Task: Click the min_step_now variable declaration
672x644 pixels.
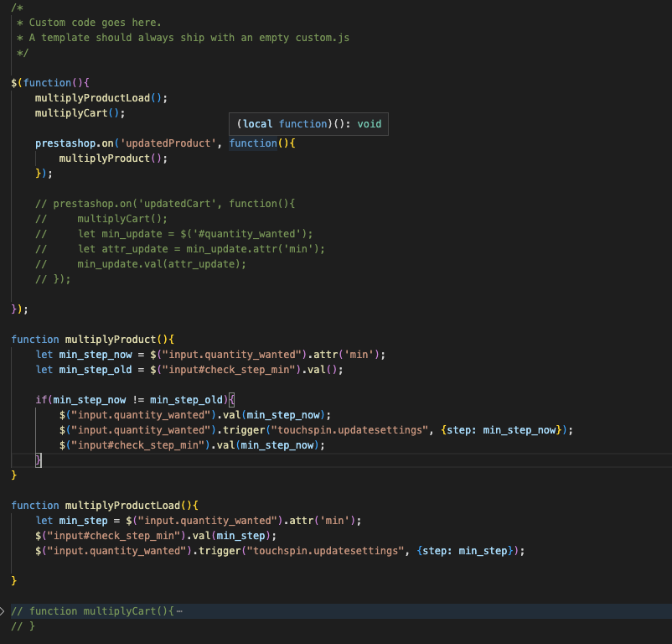Action: tap(96, 355)
